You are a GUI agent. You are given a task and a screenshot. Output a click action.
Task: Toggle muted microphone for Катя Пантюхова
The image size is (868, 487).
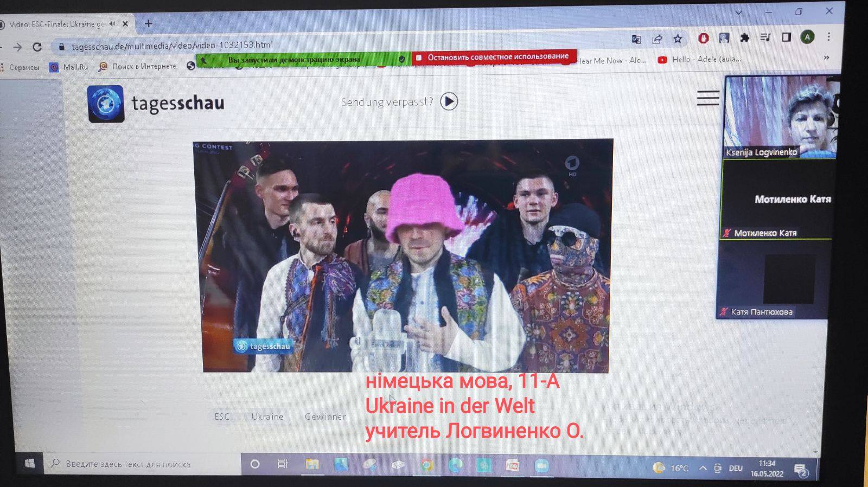point(723,312)
